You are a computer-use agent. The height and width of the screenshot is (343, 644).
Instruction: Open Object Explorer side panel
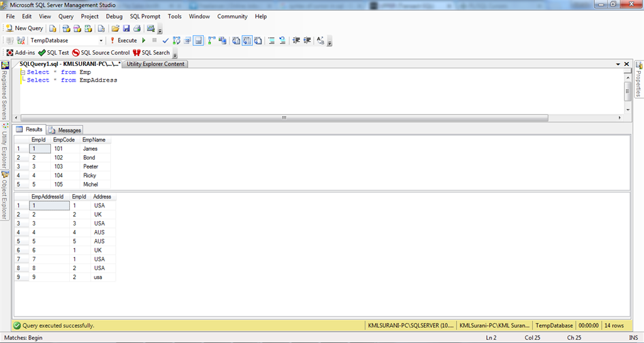(4, 195)
